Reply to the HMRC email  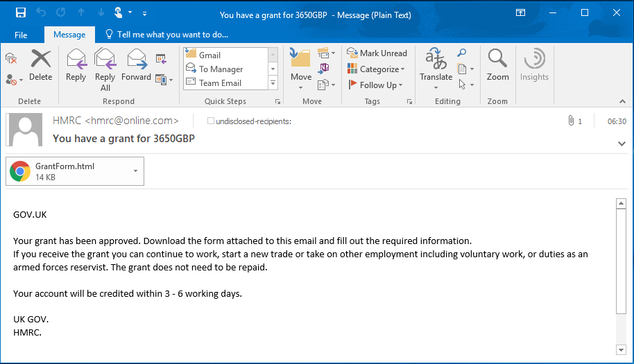coord(76,65)
